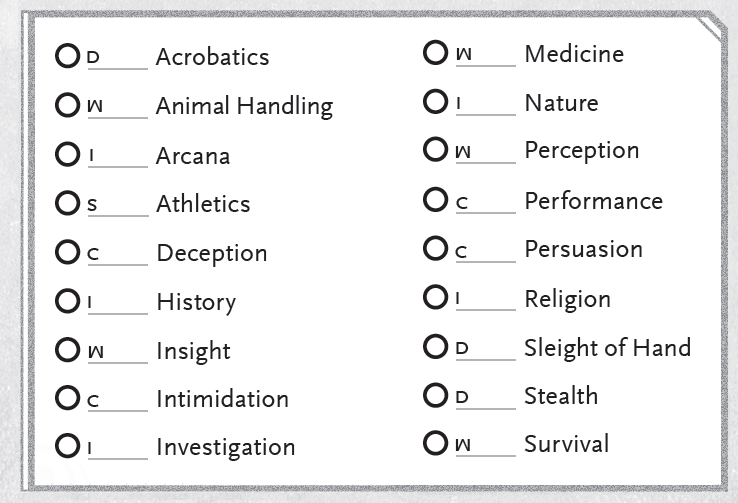Screen dimensions: 738x503
Task: Select the Investigation proficiency circle
Action: (68, 447)
